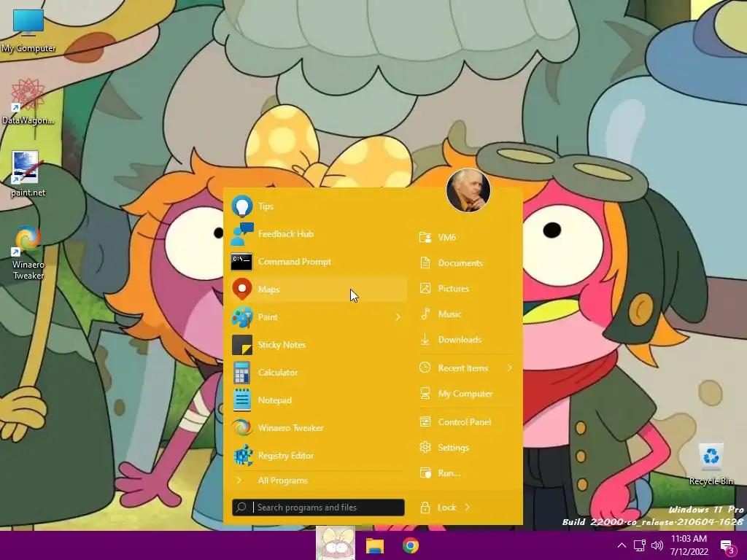Open File Explorer from the taskbar
This screenshot has height=560, width=747.
(x=374, y=545)
